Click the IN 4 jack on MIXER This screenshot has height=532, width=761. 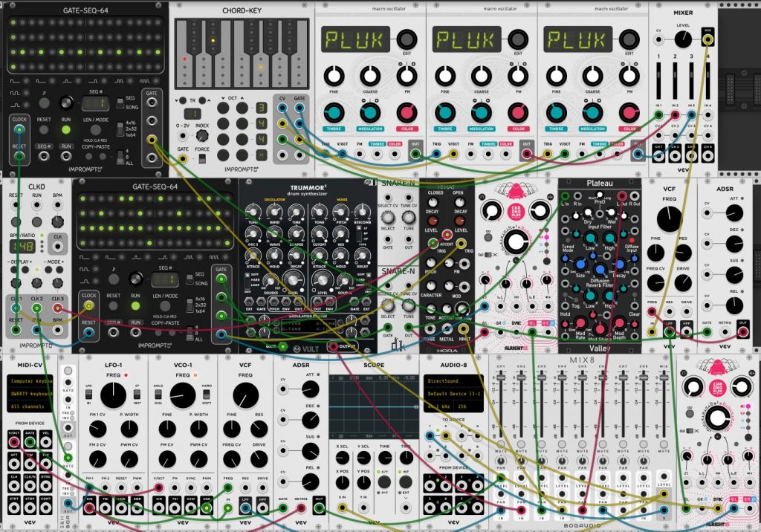pos(707,115)
